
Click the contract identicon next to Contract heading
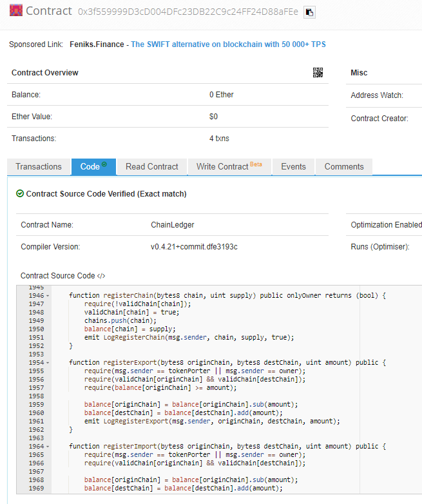tap(15, 10)
